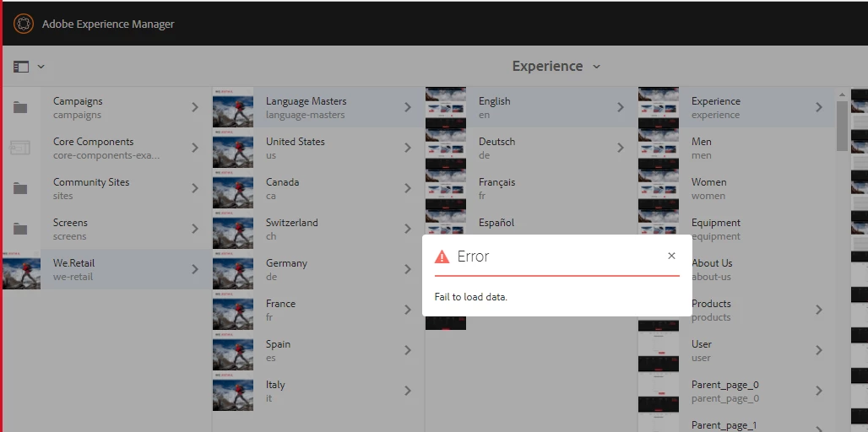Open the Experience breadcrumb title dropdown
The image size is (868, 432).
click(x=556, y=67)
